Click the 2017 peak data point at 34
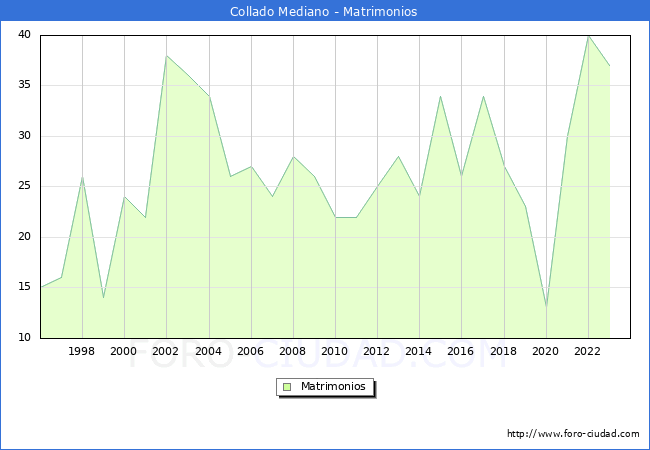 point(483,96)
